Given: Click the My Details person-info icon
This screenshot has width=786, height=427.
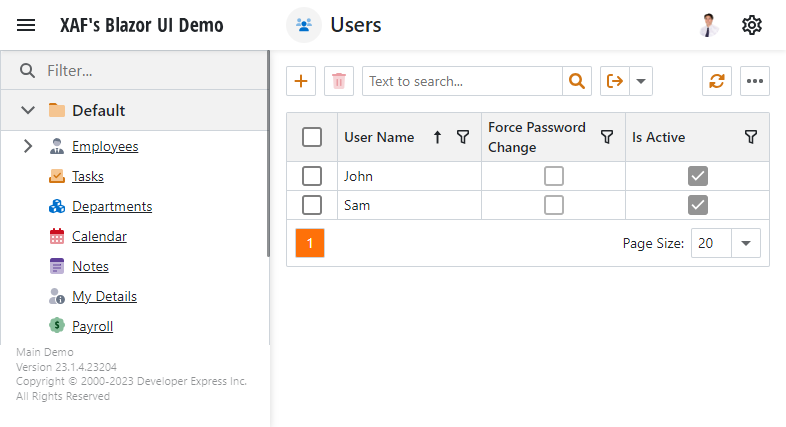Looking at the screenshot, I should click(57, 296).
